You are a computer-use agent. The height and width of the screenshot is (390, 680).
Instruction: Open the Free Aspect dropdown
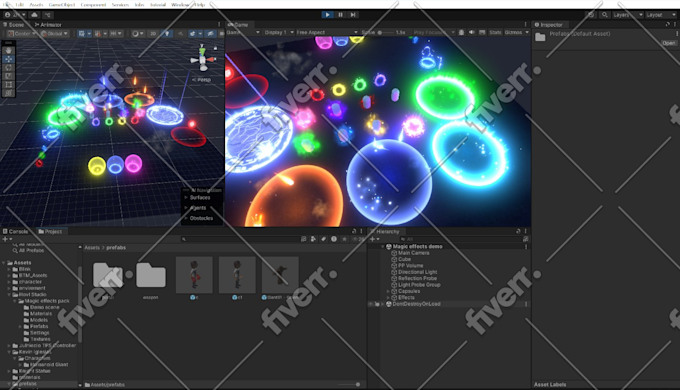(327, 33)
